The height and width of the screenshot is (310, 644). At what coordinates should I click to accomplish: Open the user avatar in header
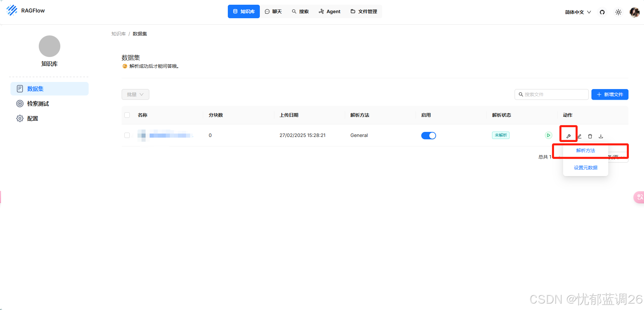[x=635, y=12]
